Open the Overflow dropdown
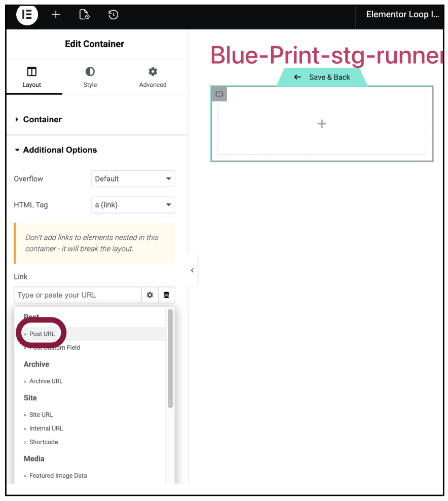 (x=133, y=178)
